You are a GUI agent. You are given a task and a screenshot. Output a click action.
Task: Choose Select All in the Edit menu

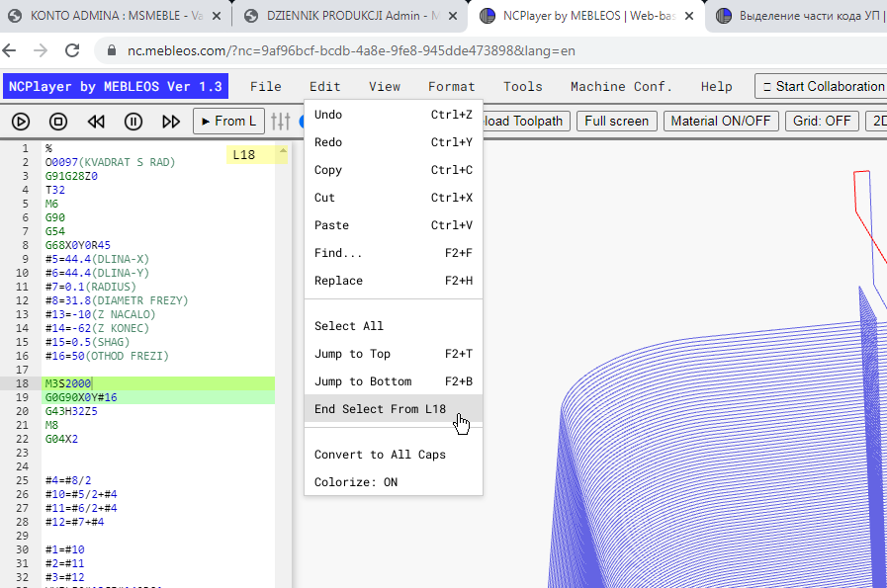(394, 326)
